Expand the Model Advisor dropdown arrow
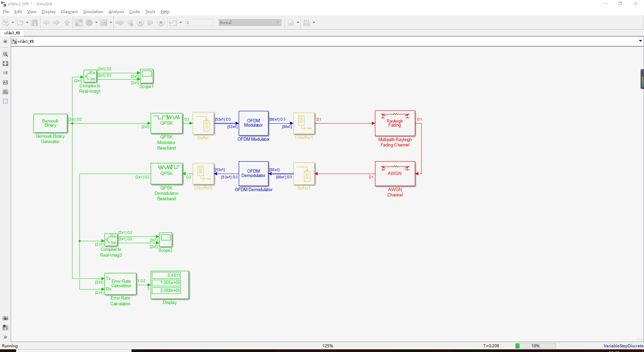 298,23
